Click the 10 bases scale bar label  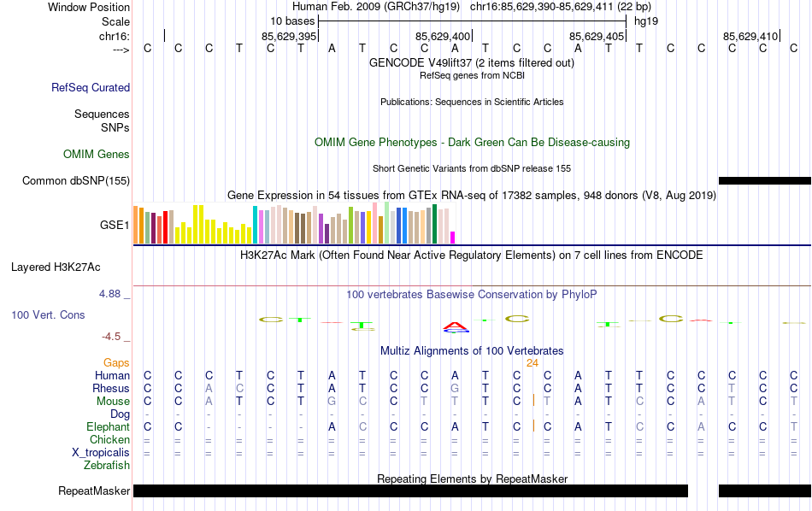(292, 21)
